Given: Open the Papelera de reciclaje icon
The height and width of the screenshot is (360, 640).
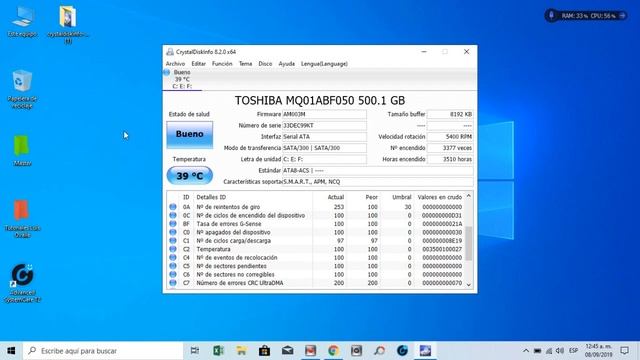Looking at the screenshot, I should 22,89.
